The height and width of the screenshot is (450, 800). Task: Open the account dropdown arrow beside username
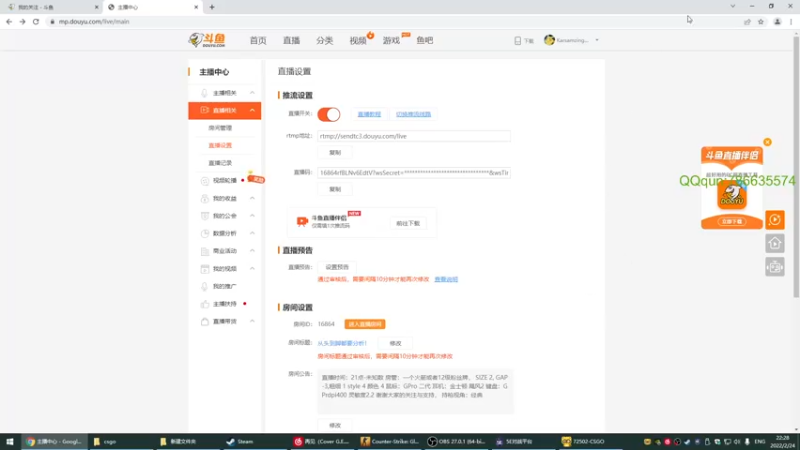(x=597, y=40)
